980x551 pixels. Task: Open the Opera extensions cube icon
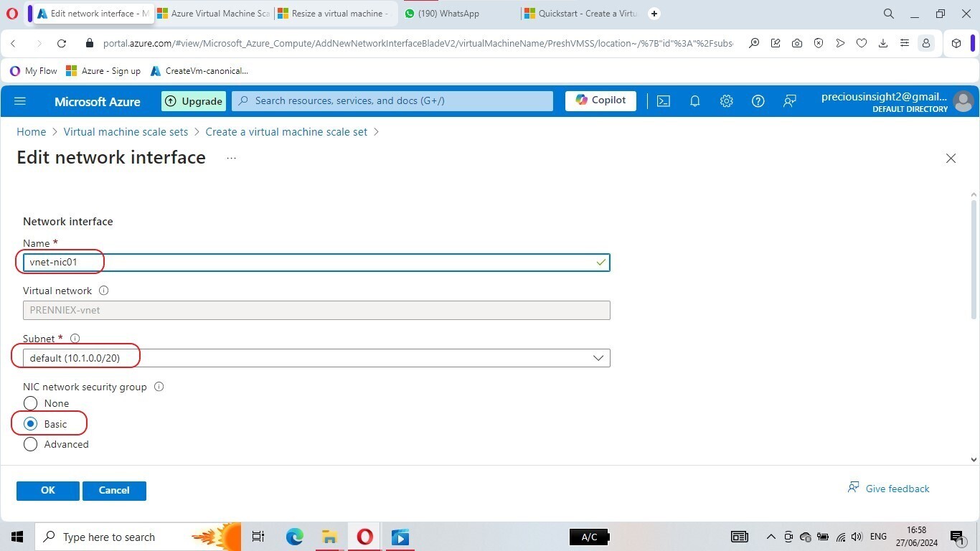[956, 43]
